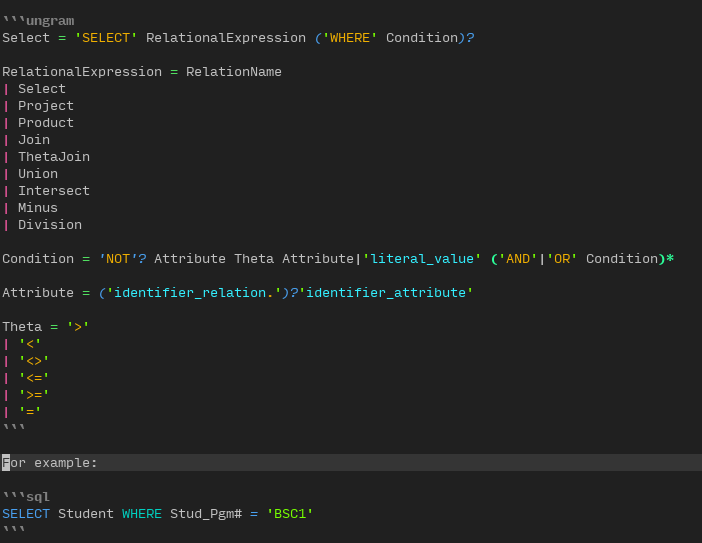Click the '=' operator literal in the Theta list

tap(30, 412)
